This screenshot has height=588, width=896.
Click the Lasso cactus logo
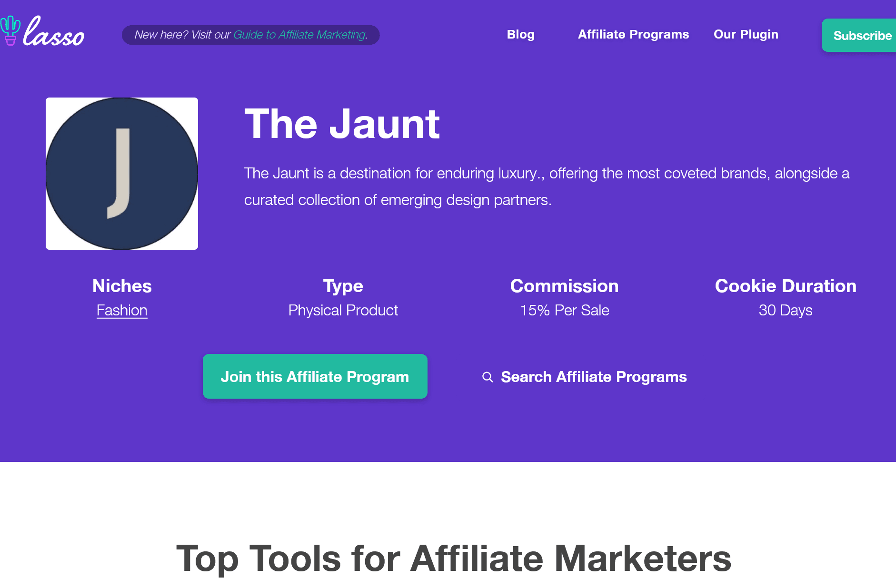pyautogui.click(x=42, y=31)
